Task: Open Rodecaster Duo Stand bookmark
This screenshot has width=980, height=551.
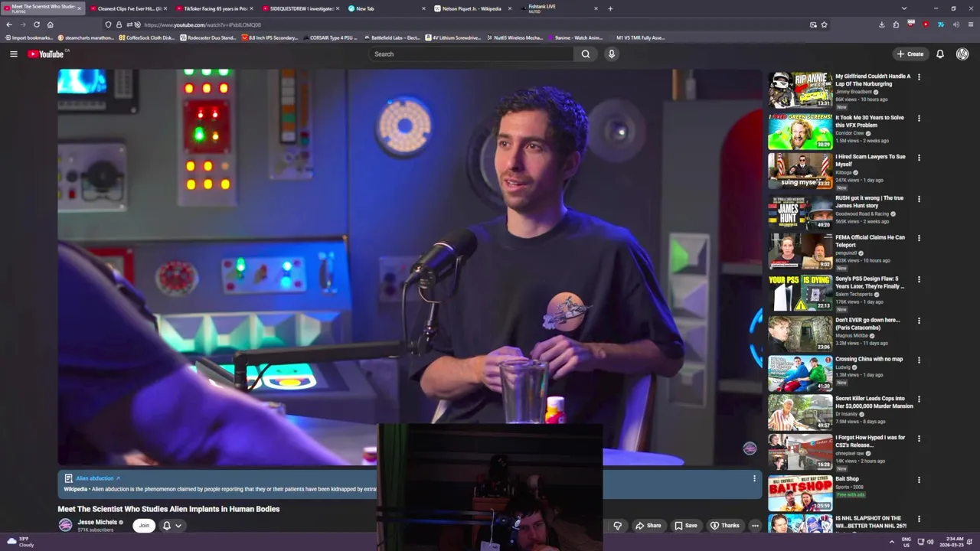Action: point(209,37)
